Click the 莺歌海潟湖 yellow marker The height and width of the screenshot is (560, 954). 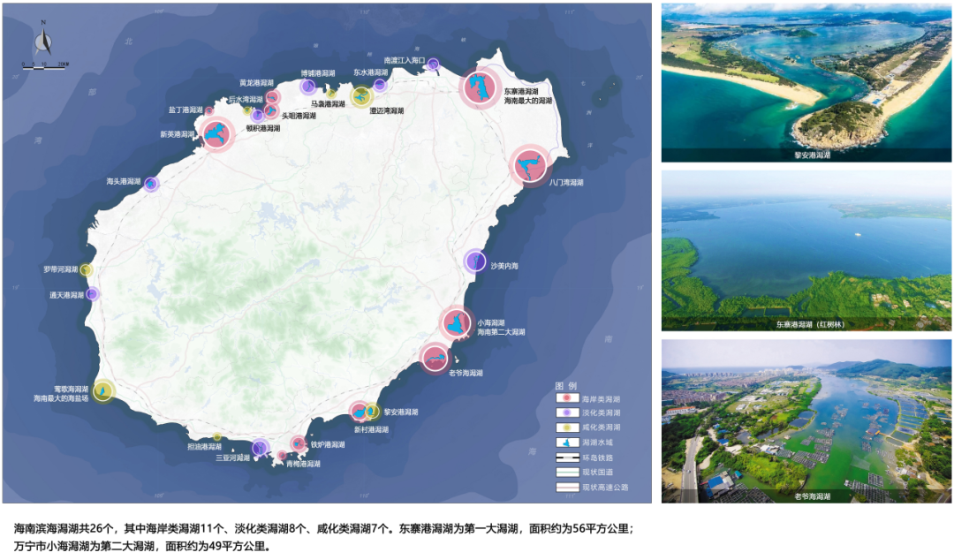pos(103,390)
